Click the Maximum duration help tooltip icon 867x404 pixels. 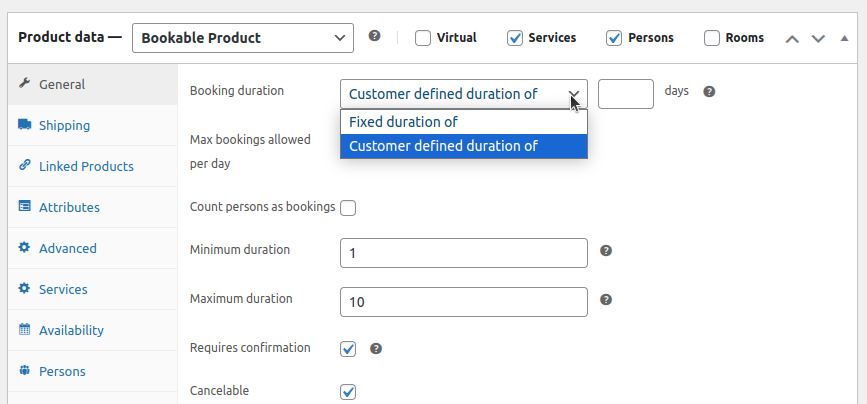605,299
